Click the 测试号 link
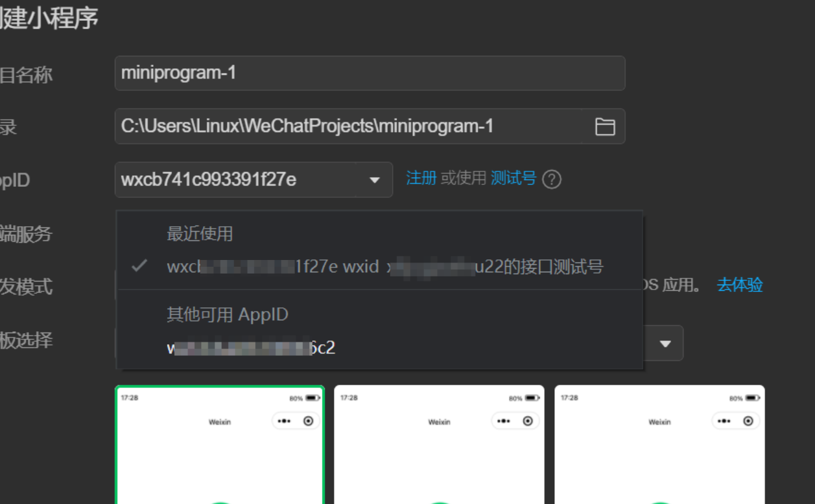The width and height of the screenshot is (815, 504). click(x=513, y=178)
